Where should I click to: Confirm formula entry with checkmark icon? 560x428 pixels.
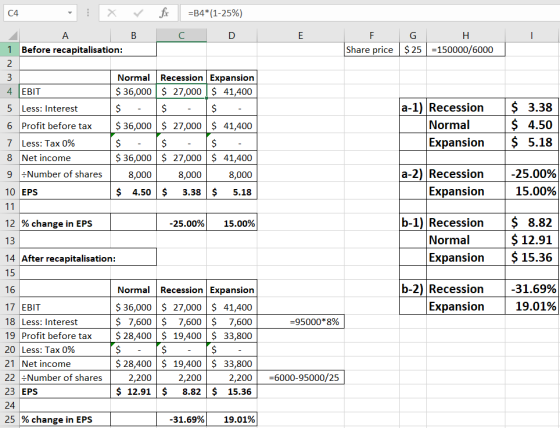[x=138, y=13]
